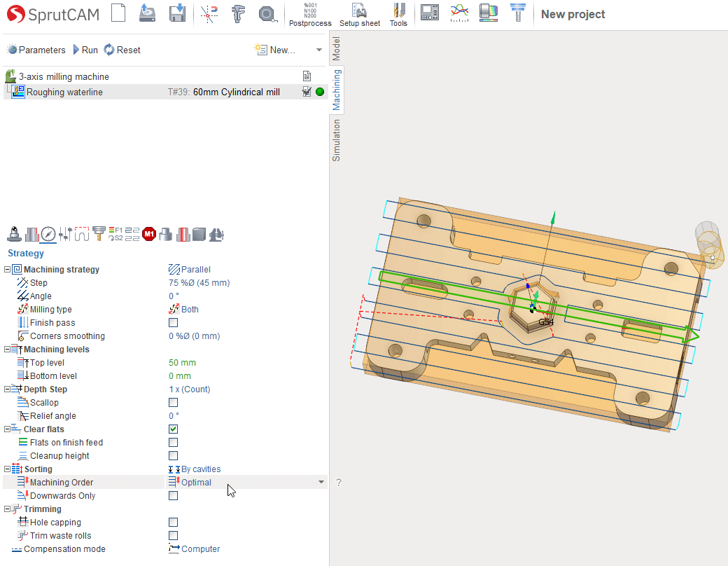
Task: Click the Parameters button
Action: tap(36, 50)
